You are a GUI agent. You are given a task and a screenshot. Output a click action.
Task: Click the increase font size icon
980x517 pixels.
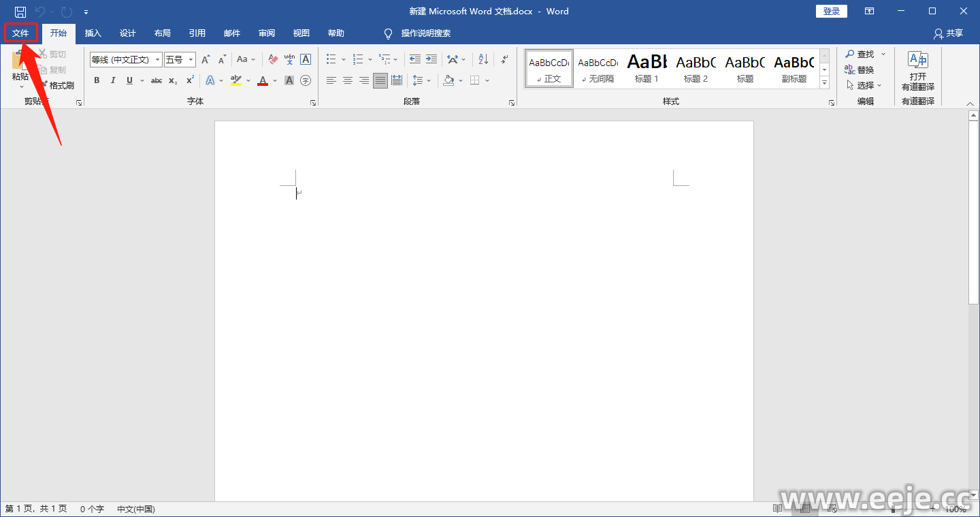pos(206,60)
